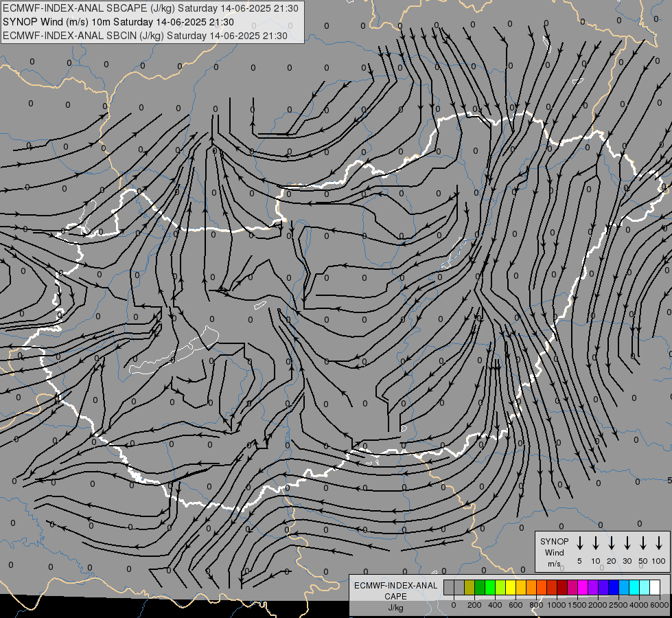Click the 200 tick label on CAPE scale
The image size is (672, 618).
(474, 605)
